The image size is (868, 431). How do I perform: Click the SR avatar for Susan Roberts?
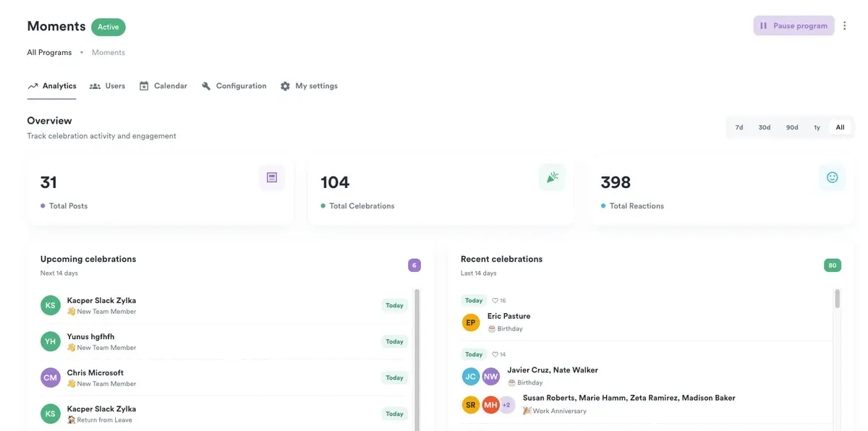471,405
